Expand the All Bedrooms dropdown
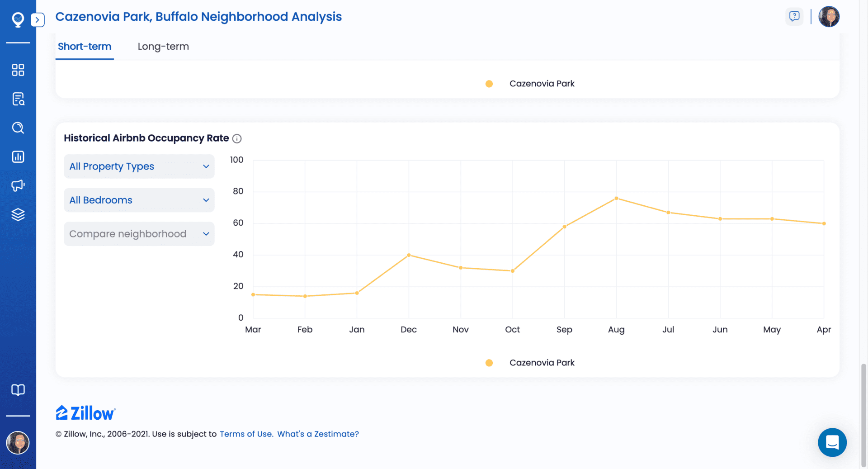The width and height of the screenshot is (868, 469). pyautogui.click(x=139, y=200)
